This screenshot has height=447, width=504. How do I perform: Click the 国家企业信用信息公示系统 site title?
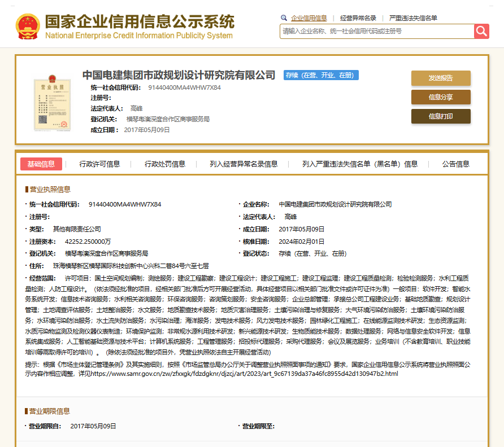click(139, 23)
